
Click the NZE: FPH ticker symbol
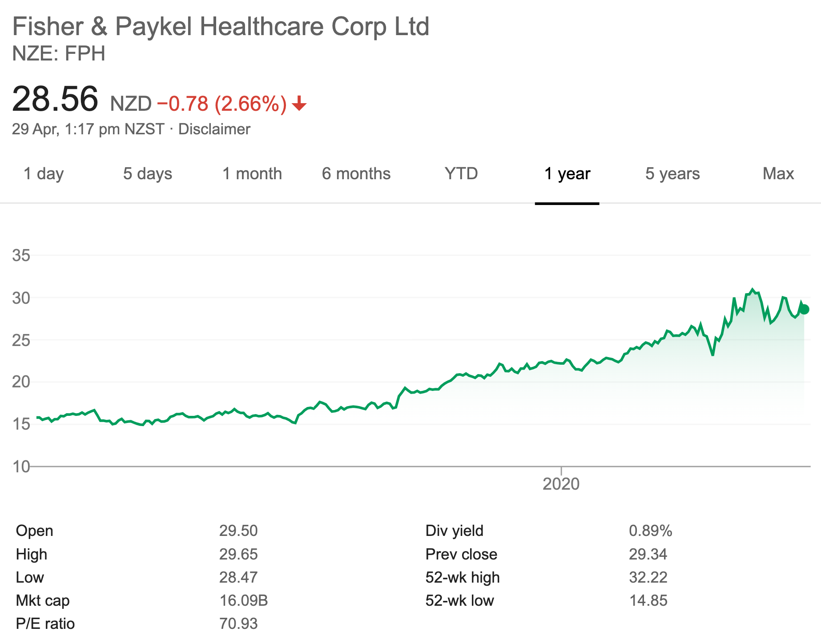pos(59,54)
